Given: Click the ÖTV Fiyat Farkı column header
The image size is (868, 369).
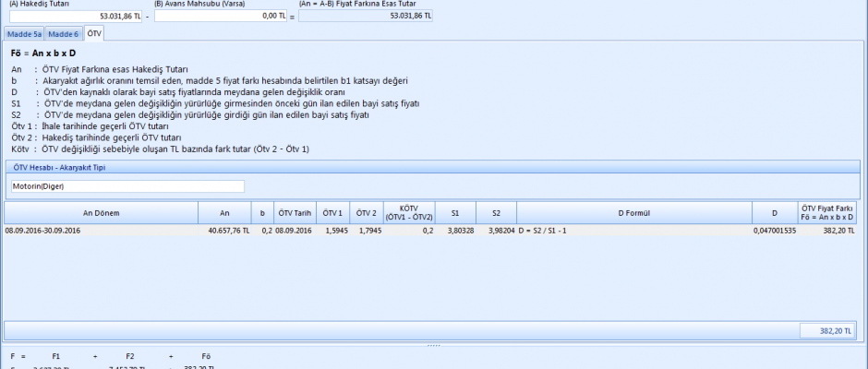Looking at the screenshot, I should (826, 213).
